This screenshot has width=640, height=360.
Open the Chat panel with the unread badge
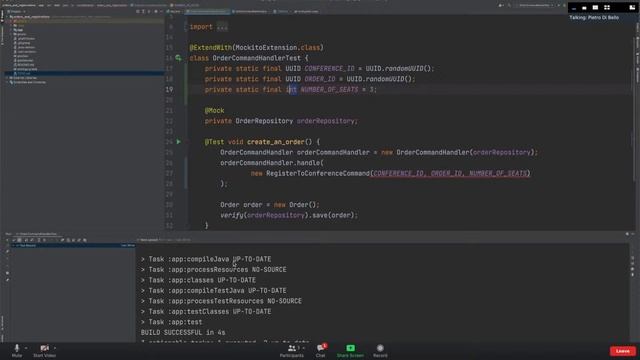(x=321, y=351)
